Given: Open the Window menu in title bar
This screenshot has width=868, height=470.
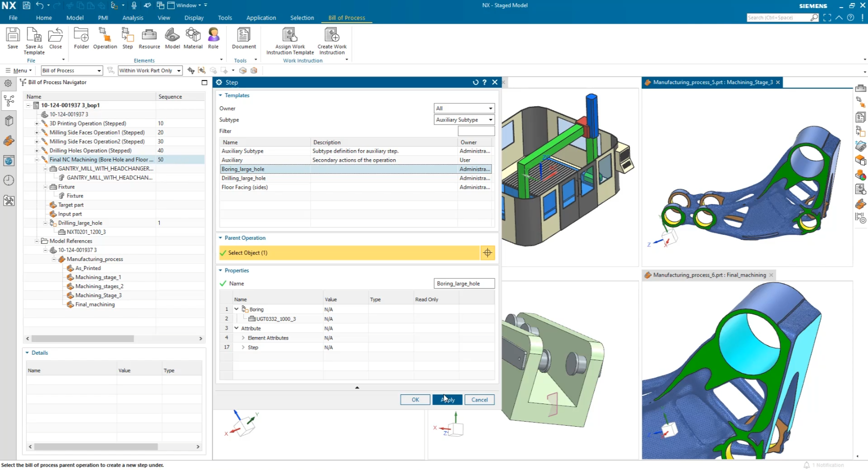Looking at the screenshot, I should [x=185, y=5].
